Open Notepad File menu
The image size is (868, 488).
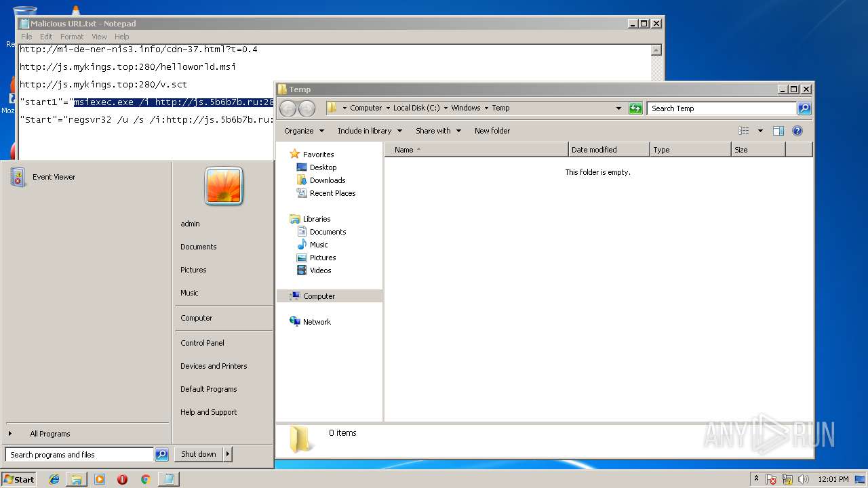[x=26, y=37]
